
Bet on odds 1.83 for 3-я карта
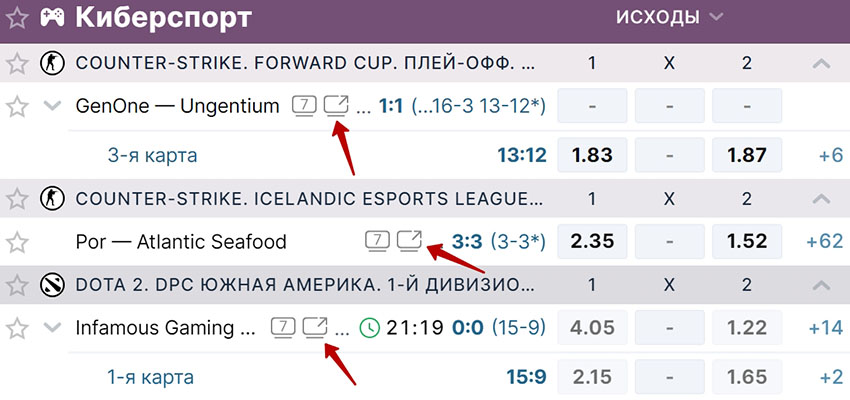pyautogui.click(x=591, y=155)
